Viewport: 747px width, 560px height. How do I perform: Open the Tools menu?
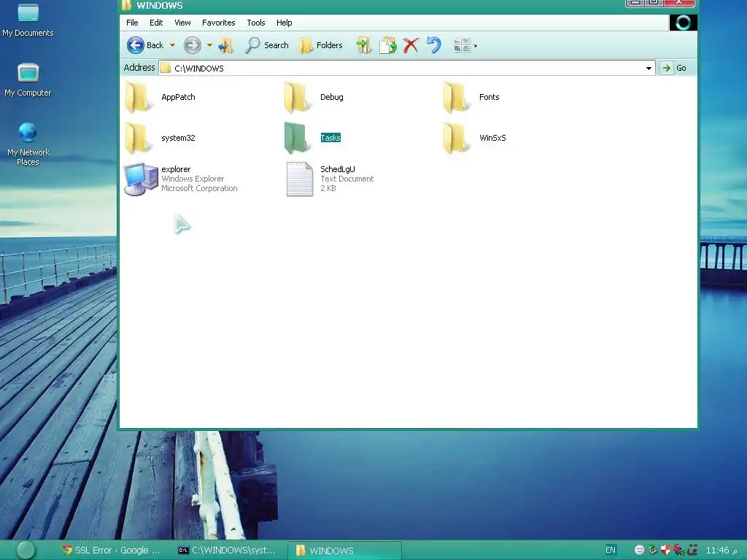coord(256,23)
